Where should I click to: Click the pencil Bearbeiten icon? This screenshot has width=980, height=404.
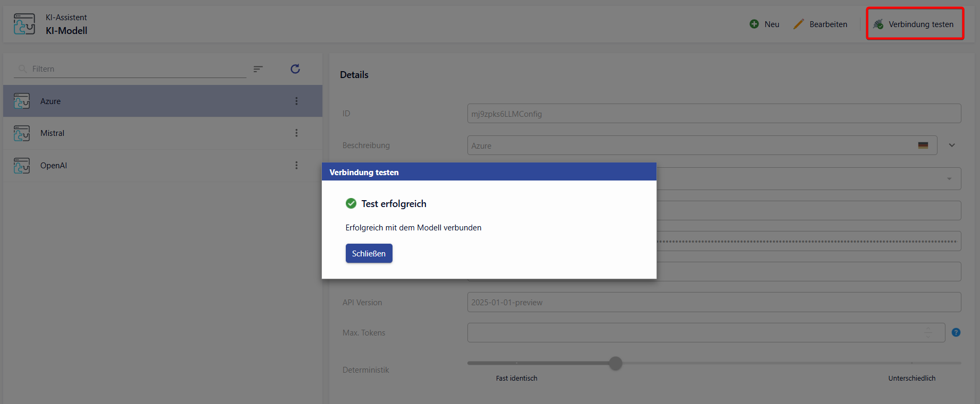pyautogui.click(x=798, y=24)
